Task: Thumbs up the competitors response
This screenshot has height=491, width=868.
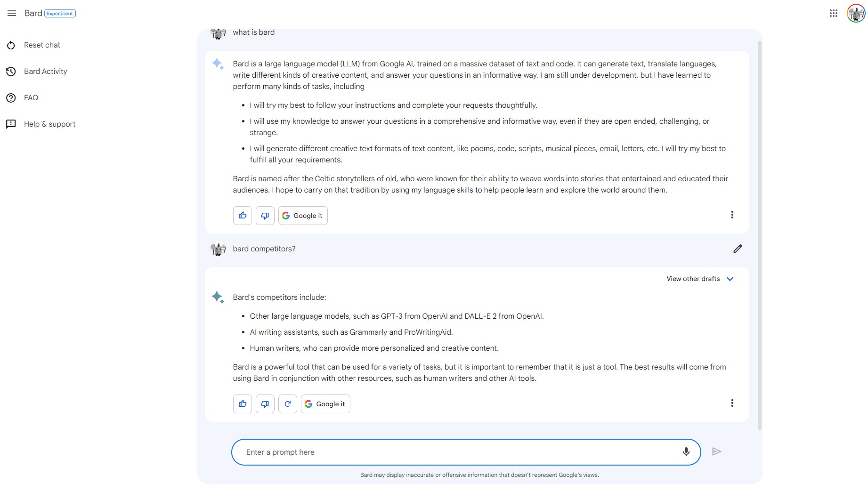Action: [x=243, y=404]
